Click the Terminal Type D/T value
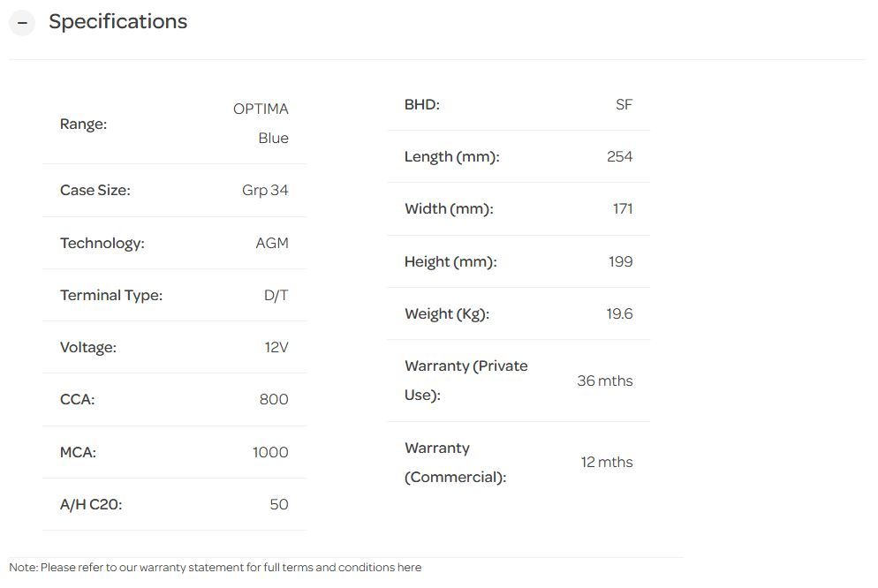Image resolution: width=878 pixels, height=588 pixels. 276,295
